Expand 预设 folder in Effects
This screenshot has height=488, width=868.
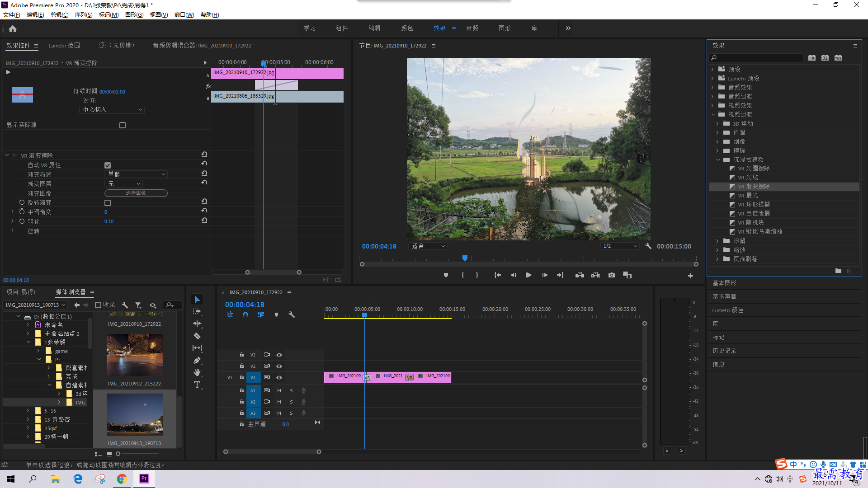(x=712, y=69)
